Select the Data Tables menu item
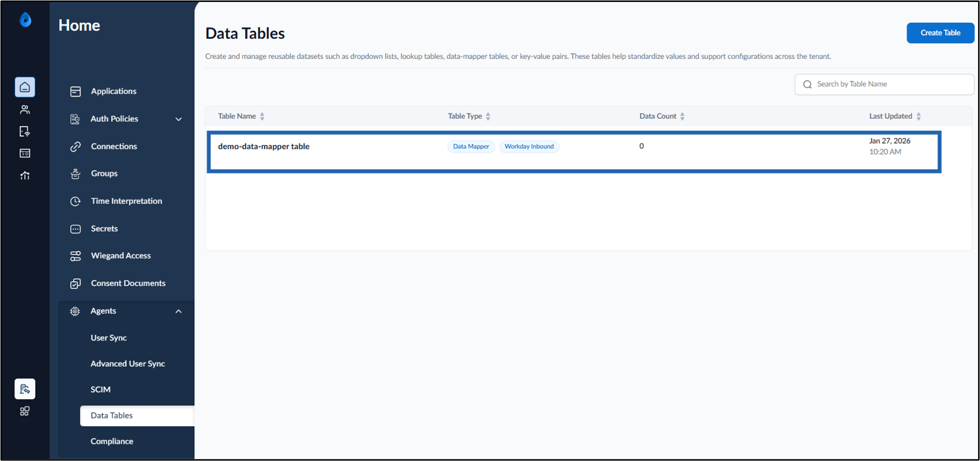 click(x=137, y=416)
